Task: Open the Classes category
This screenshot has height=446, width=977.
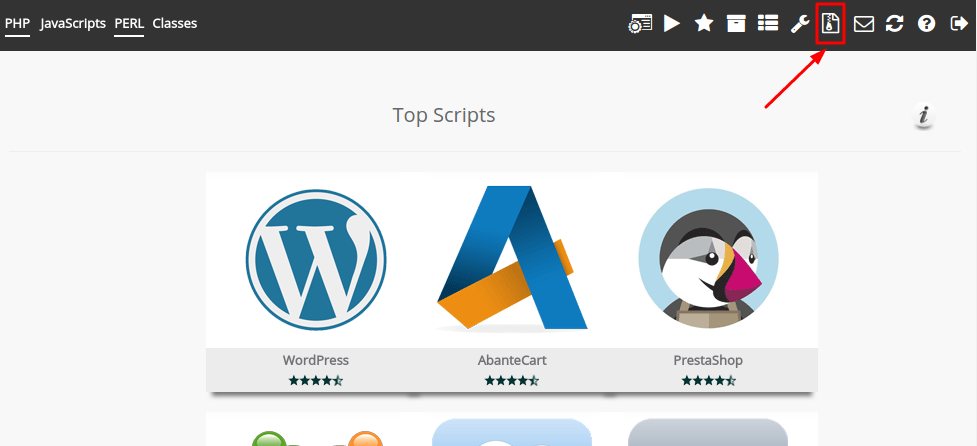Action: coord(174,24)
